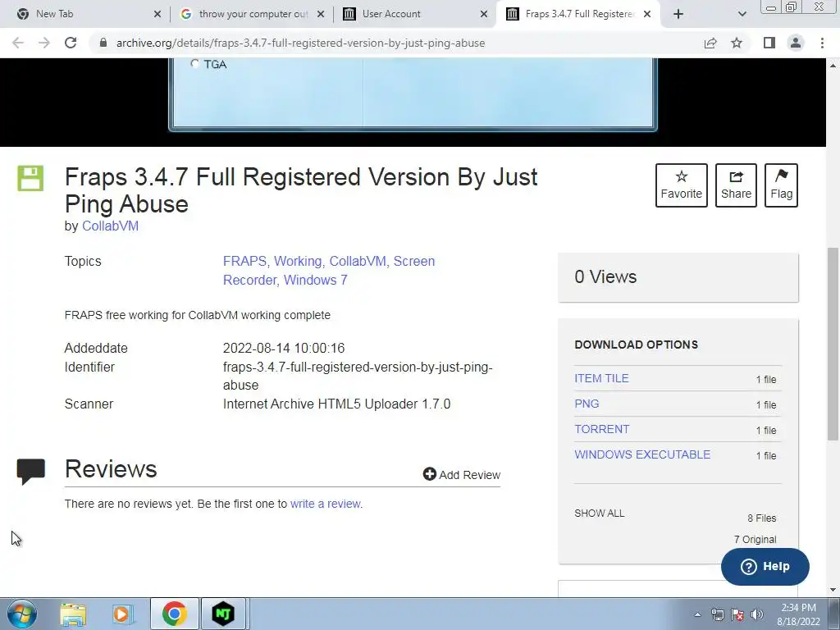Click the scrollbar up arrow
The image size is (840, 630).
833,65
